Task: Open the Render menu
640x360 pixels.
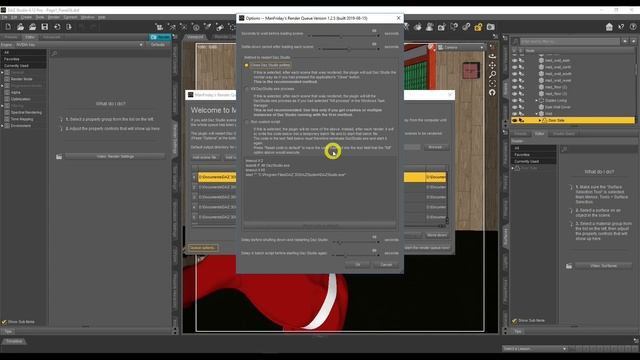Action: [x=54, y=18]
